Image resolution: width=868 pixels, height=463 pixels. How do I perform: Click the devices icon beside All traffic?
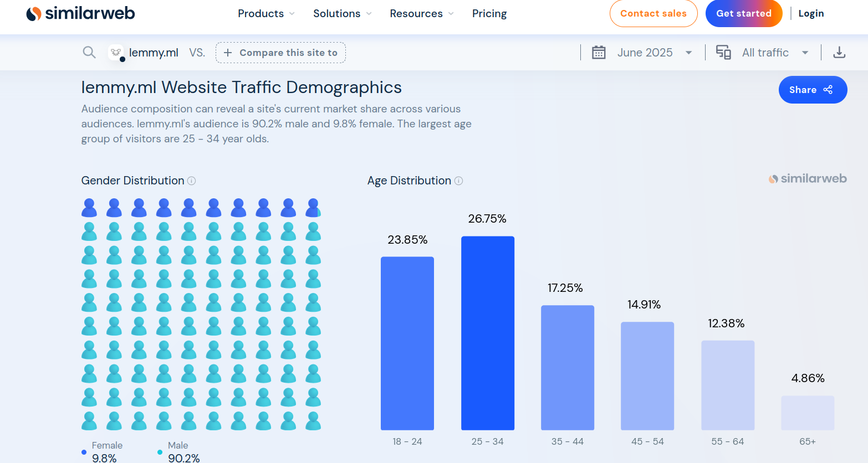[x=723, y=53]
